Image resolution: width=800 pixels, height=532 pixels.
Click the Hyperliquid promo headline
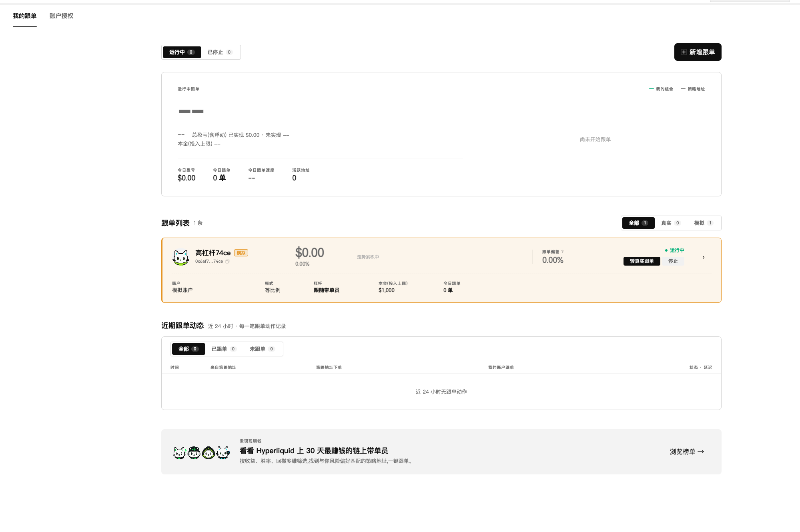314,451
